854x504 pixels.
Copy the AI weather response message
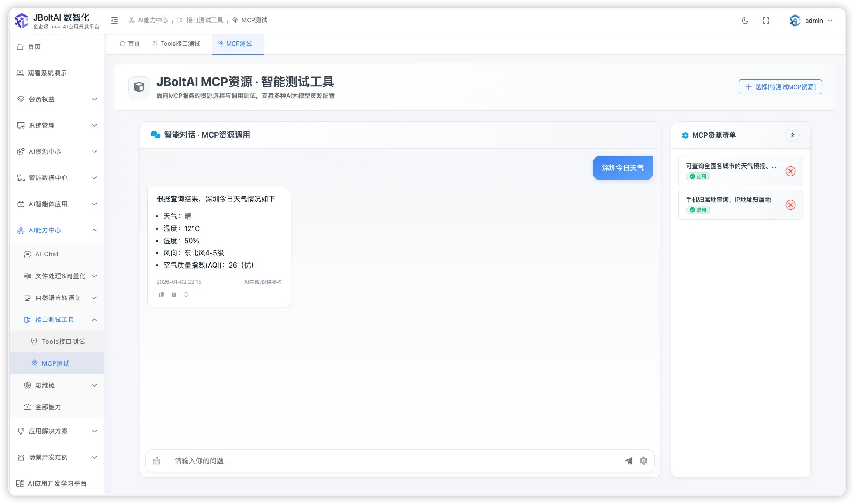pos(161,294)
